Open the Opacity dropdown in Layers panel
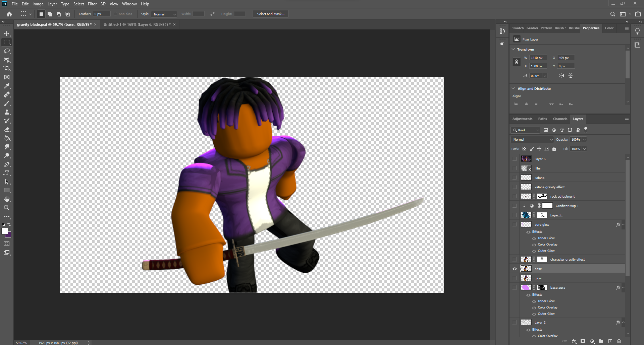Screen dimensions: 644x345 (x=585, y=139)
